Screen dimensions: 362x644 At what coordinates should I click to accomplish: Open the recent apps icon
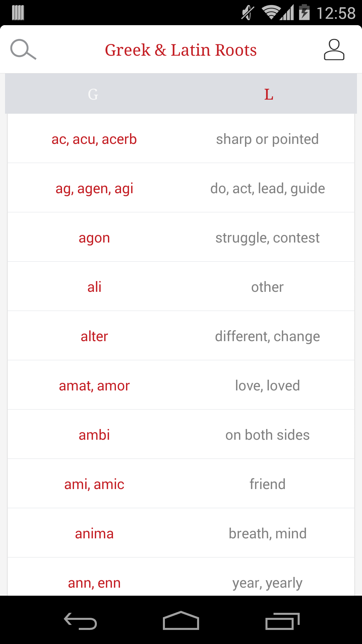point(282,621)
